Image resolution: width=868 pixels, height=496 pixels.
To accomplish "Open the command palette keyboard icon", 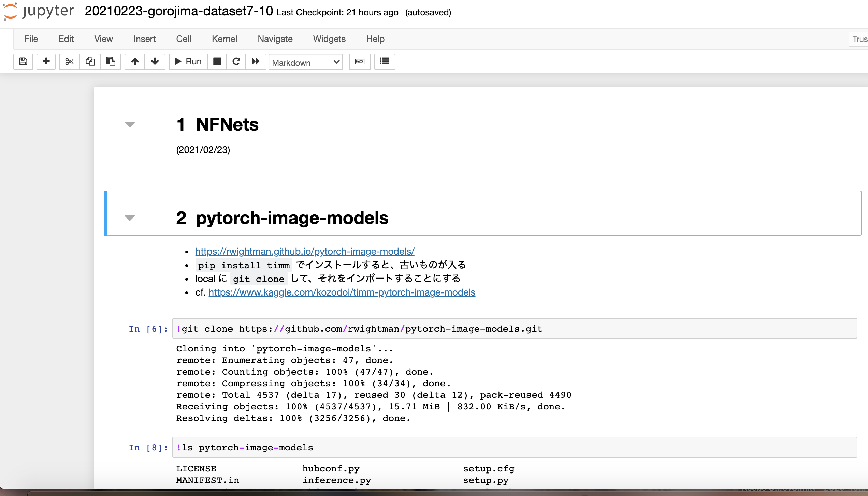I will click(360, 61).
